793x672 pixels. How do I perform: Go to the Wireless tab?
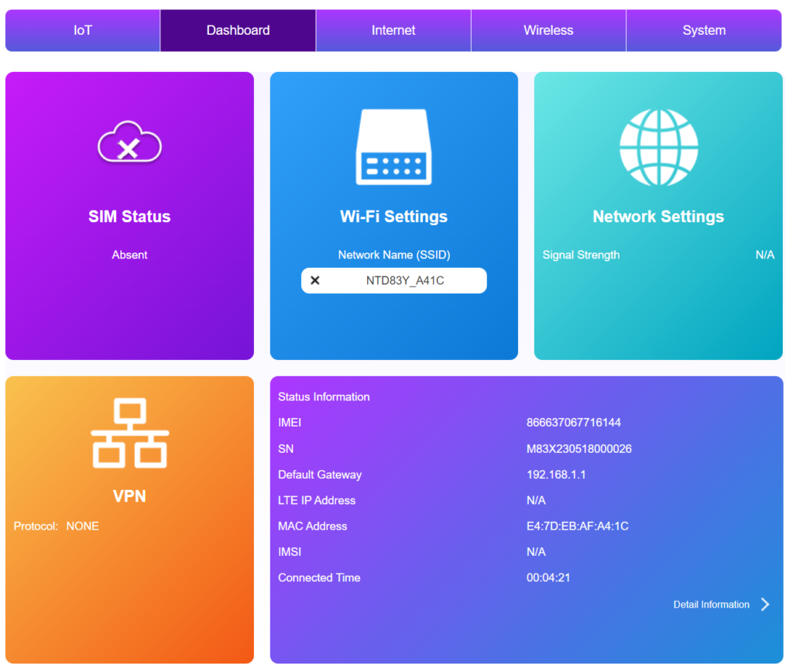coord(548,30)
